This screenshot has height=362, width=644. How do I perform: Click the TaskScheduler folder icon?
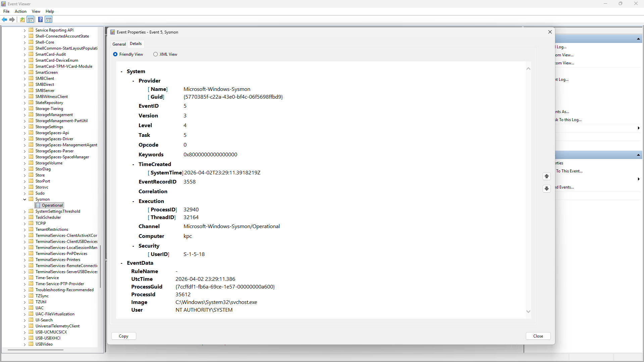click(x=31, y=217)
